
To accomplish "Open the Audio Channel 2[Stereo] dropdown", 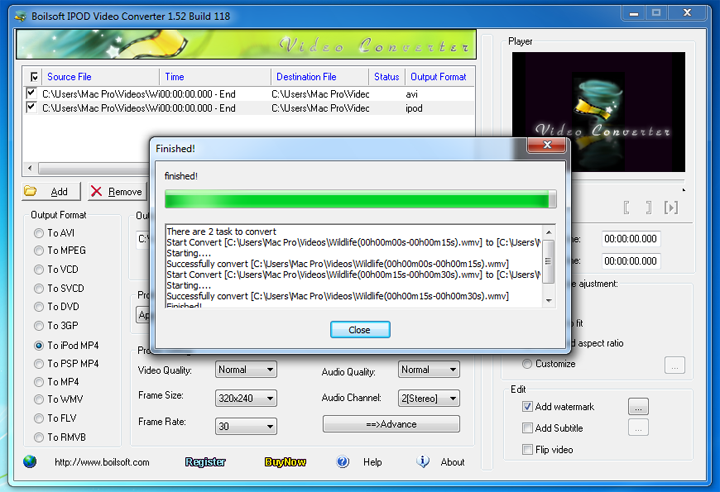I will tap(429, 398).
